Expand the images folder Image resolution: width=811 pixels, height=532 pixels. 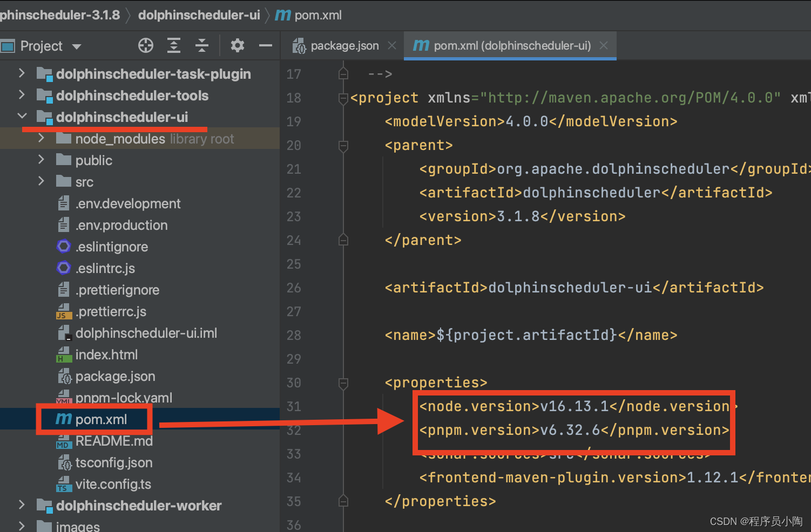tap(22, 526)
